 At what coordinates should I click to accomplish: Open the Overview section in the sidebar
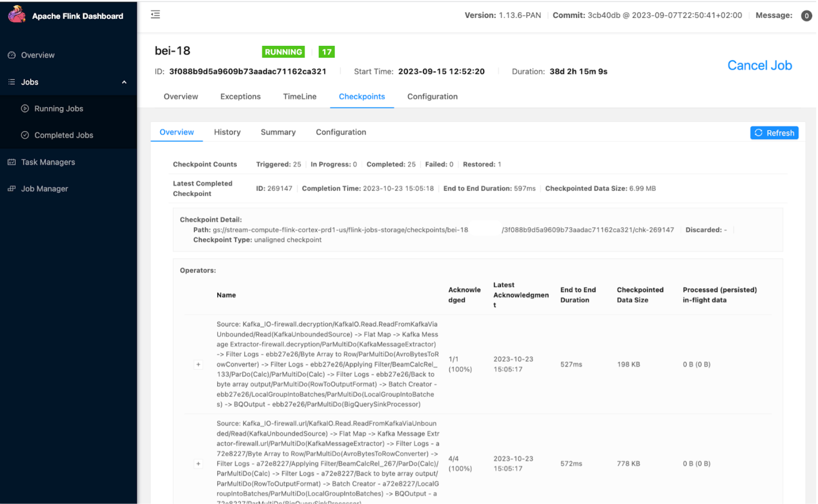click(x=38, y=55)
